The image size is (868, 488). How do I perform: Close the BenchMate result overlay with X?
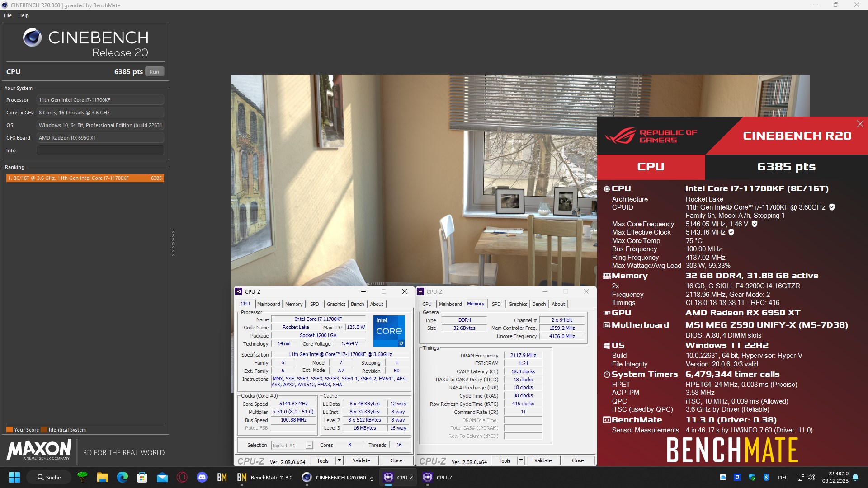coord(860,124)
